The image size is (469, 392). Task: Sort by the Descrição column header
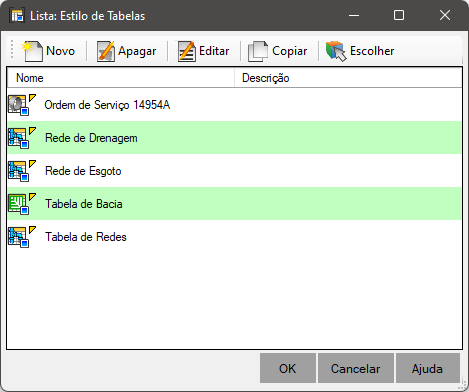point(348,78)
